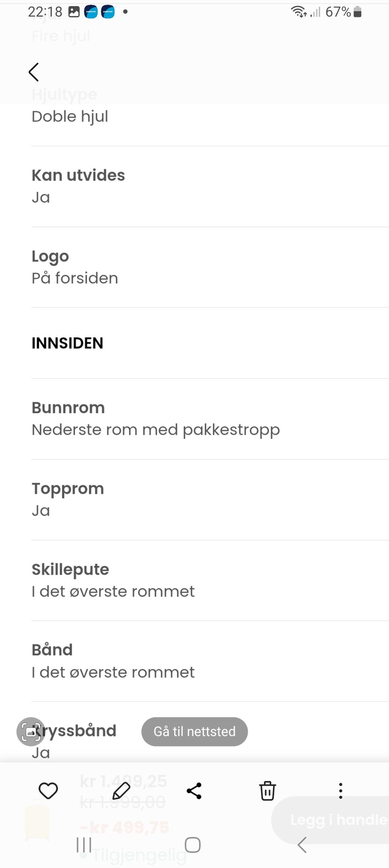Open recent apps navigation button
The height and width of the screenshot is (868, 389).
(x=84, y=845)
